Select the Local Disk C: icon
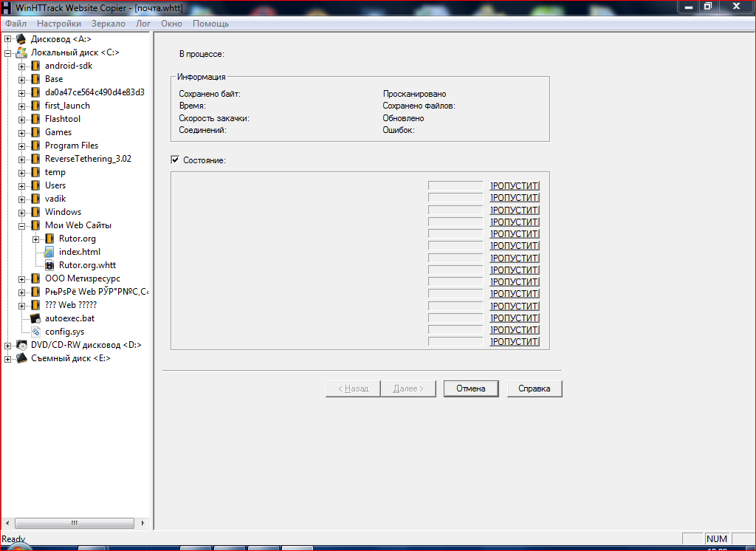The image size is (756, 551). coord(21,52)
